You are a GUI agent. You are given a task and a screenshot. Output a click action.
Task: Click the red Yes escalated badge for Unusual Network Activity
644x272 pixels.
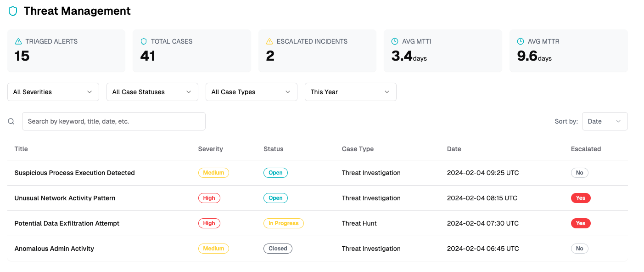[x=581, y=198]
